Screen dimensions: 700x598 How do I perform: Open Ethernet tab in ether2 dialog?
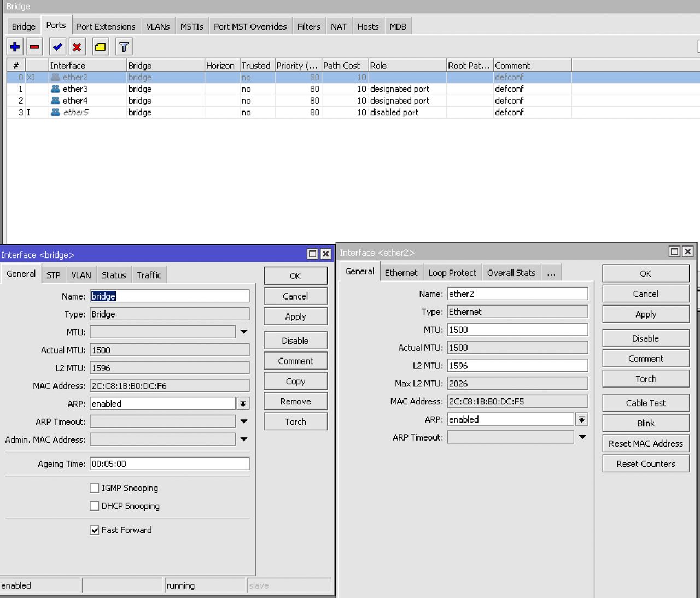coord(401,273)
